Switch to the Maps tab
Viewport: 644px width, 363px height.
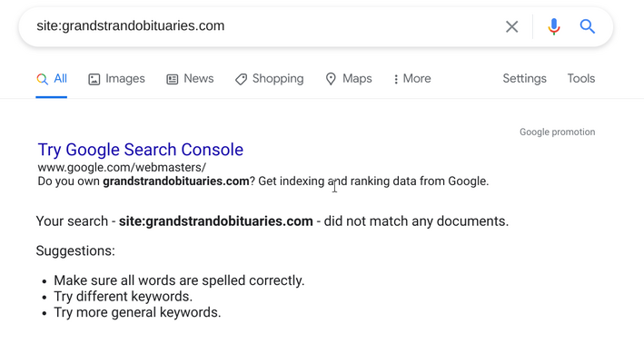coord(349,79)
